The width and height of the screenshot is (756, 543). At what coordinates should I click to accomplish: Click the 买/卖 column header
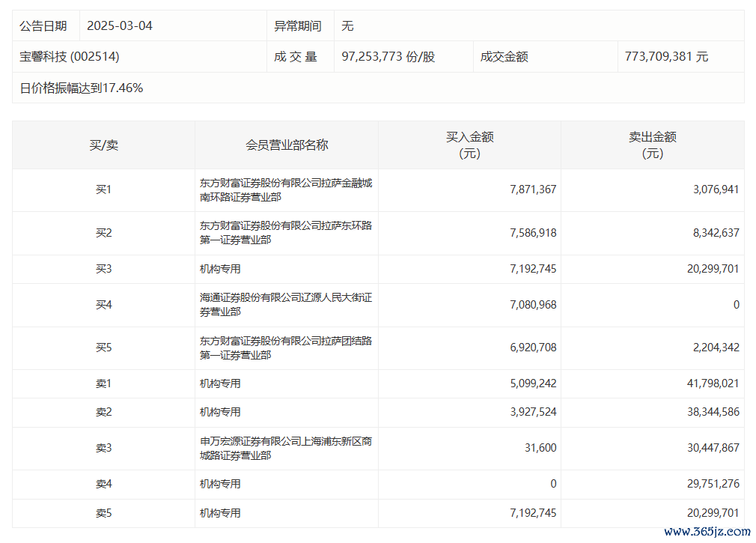pos(103,145)
